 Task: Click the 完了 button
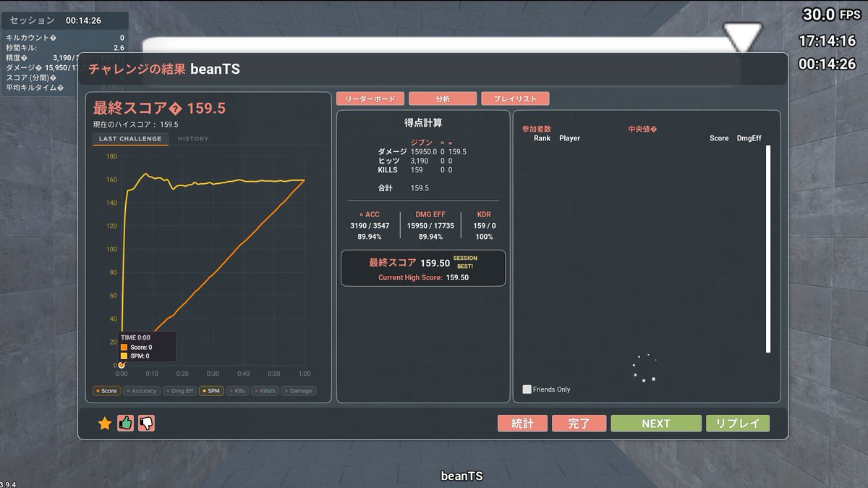coord(579,424)
